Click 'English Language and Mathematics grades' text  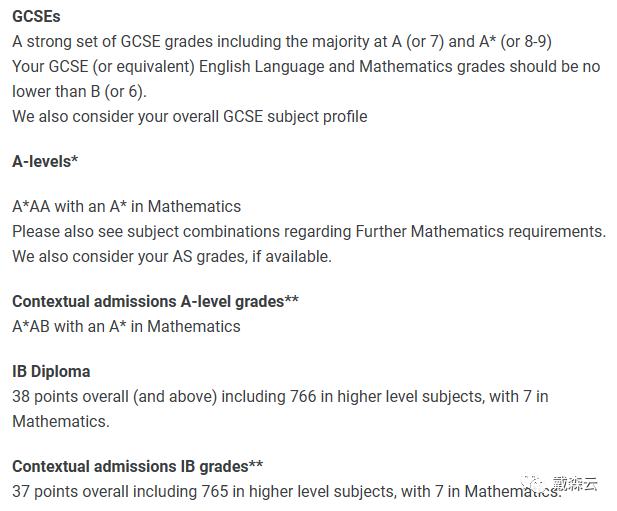[x=352, y=66]
